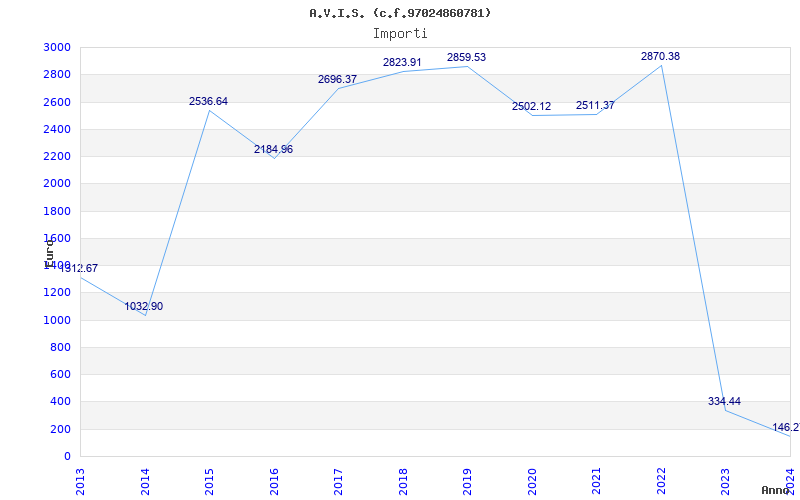Select the 2536.64 data label
The width and height of the screenshot is (800, 500).
coord(208,102)
